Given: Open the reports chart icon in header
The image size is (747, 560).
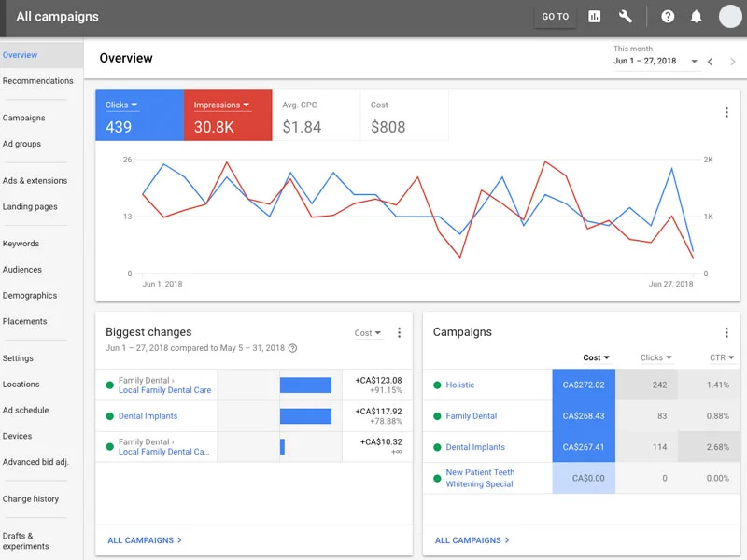Looking at the screenshot, I should (594, 17).
